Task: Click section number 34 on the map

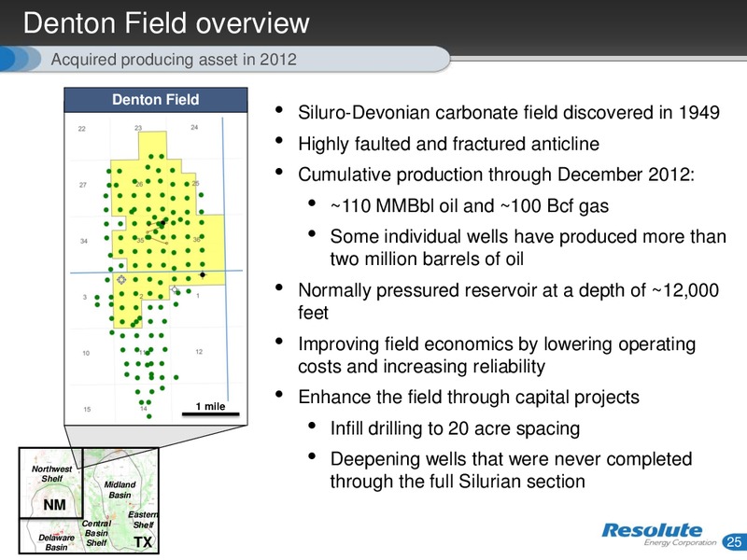Action: (84, 241)
